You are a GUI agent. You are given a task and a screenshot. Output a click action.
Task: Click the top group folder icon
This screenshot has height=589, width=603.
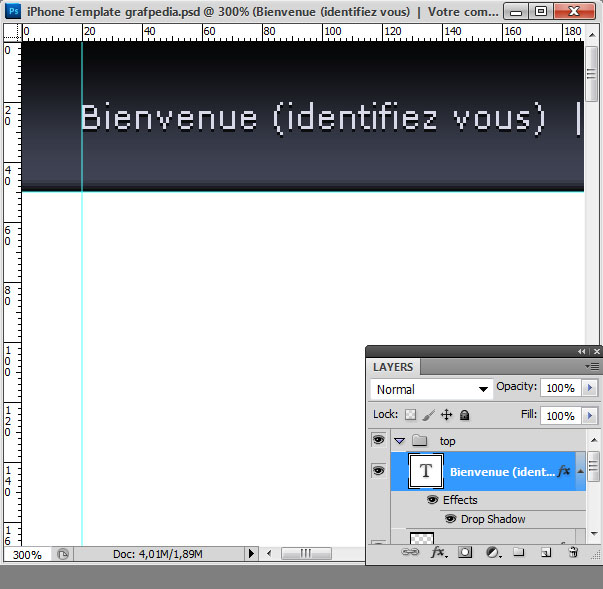420,440
